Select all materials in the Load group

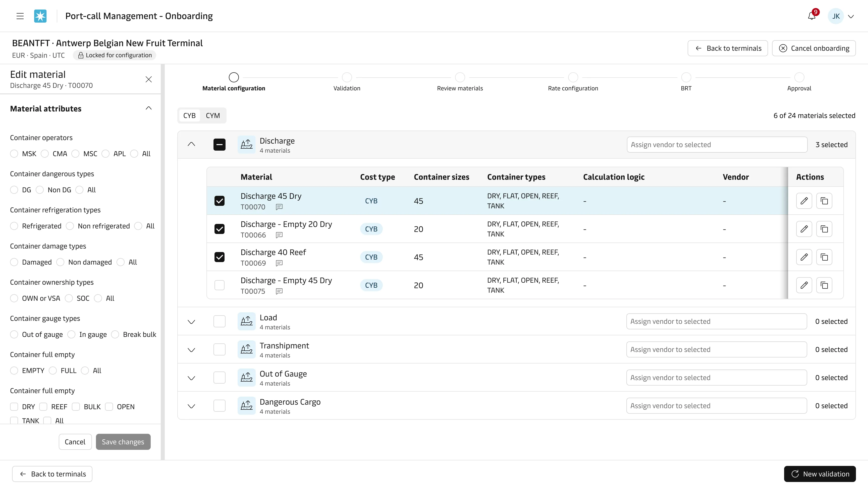click(219, 321)
